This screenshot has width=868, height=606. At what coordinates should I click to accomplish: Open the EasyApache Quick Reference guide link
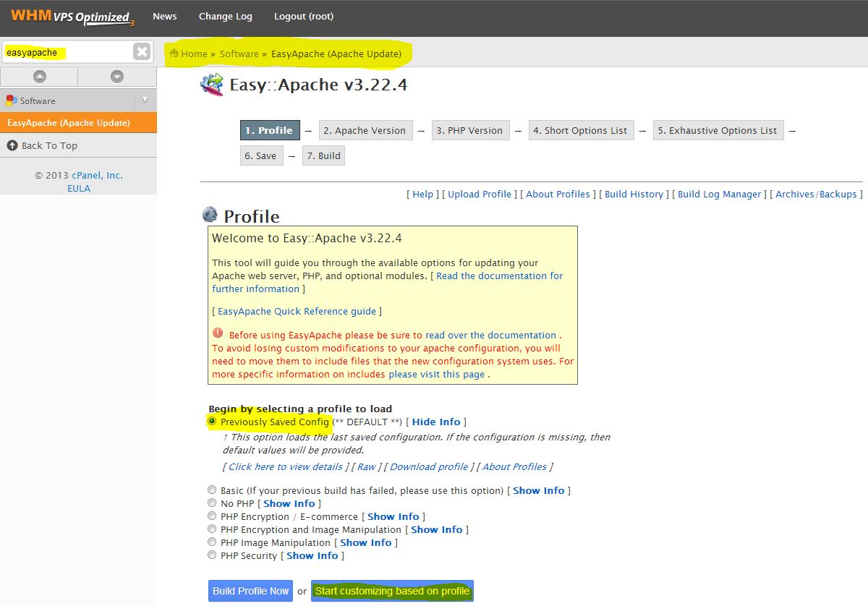pos(297,311)
